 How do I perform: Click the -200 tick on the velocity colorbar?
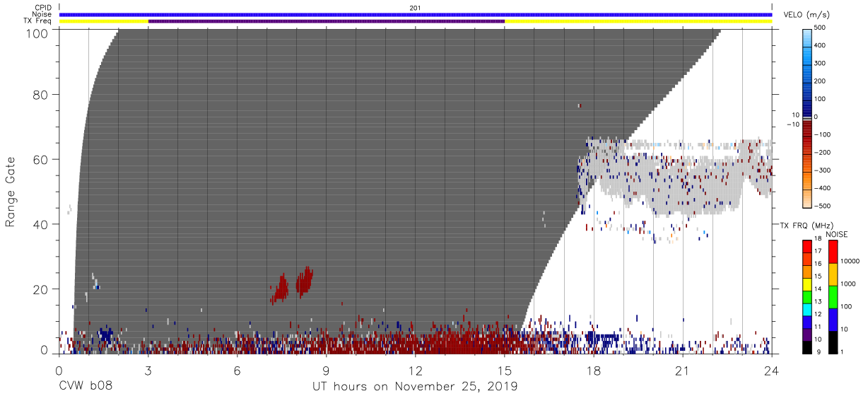[x=823, y=152]
